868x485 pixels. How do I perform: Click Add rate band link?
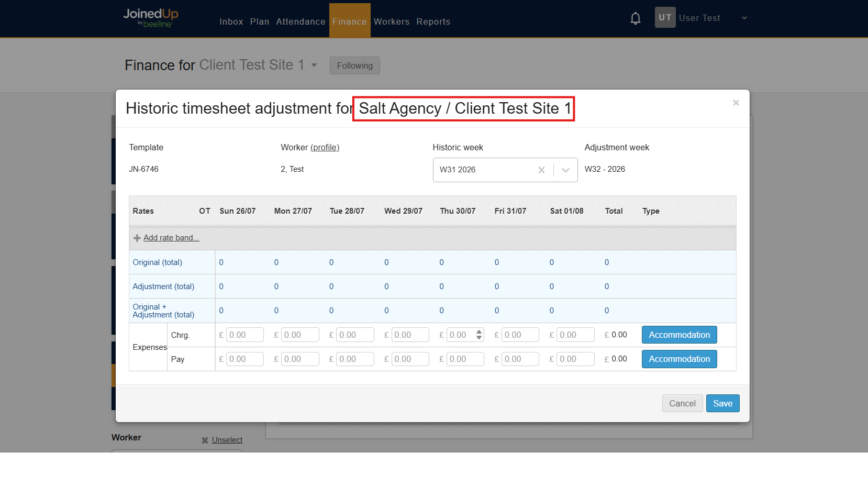(x=171, y=238)
